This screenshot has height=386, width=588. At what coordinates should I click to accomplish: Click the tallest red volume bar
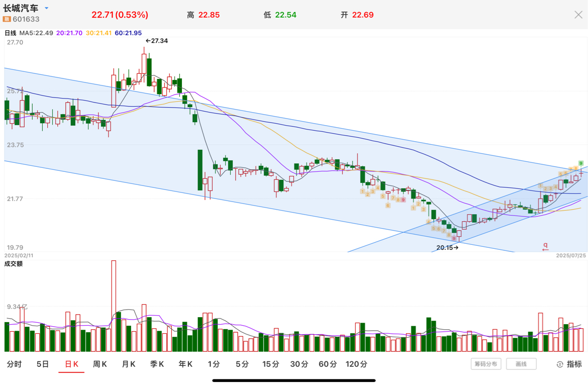tap(114, 306)
